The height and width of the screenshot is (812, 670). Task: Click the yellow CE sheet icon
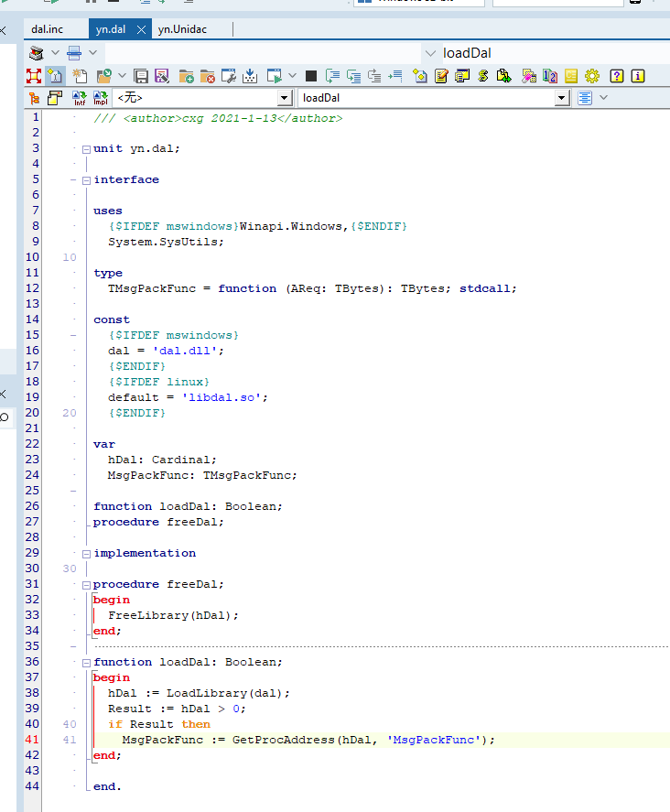570,76
